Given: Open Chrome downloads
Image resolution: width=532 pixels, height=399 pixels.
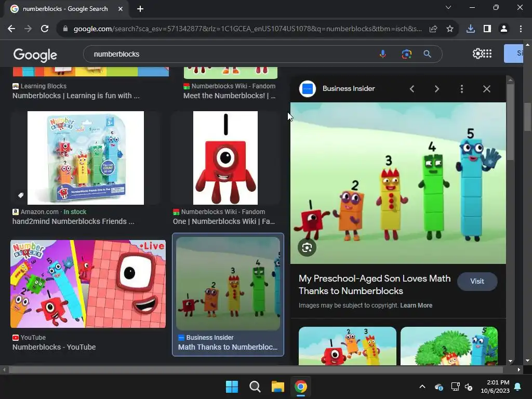Looking at the screenshot, I should [470, 29].
